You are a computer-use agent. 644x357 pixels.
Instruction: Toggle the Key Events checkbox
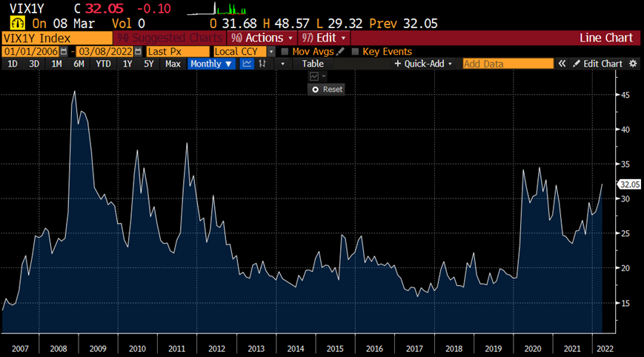tap(355, 51)
